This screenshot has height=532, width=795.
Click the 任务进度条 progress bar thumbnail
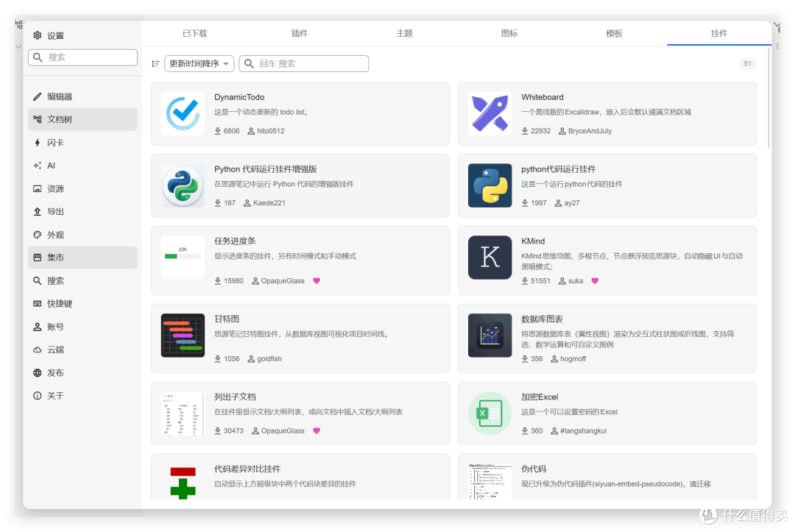[183, 258]
